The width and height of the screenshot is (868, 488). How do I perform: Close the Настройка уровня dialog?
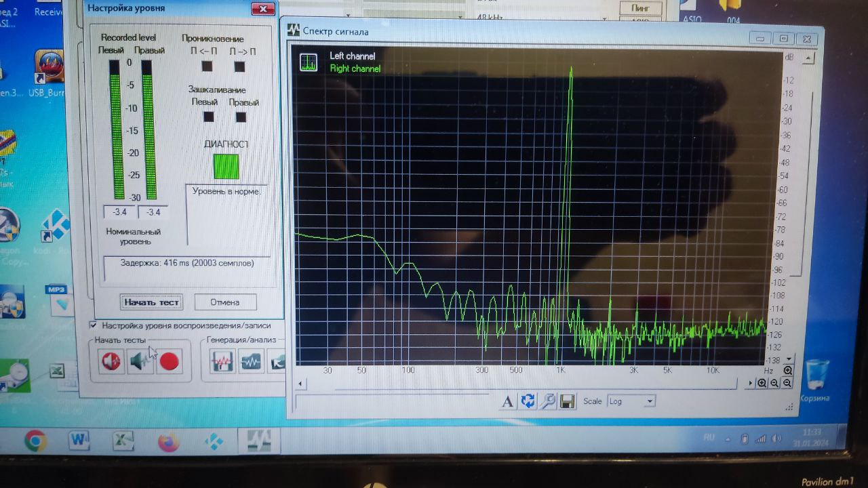point(263,9)
